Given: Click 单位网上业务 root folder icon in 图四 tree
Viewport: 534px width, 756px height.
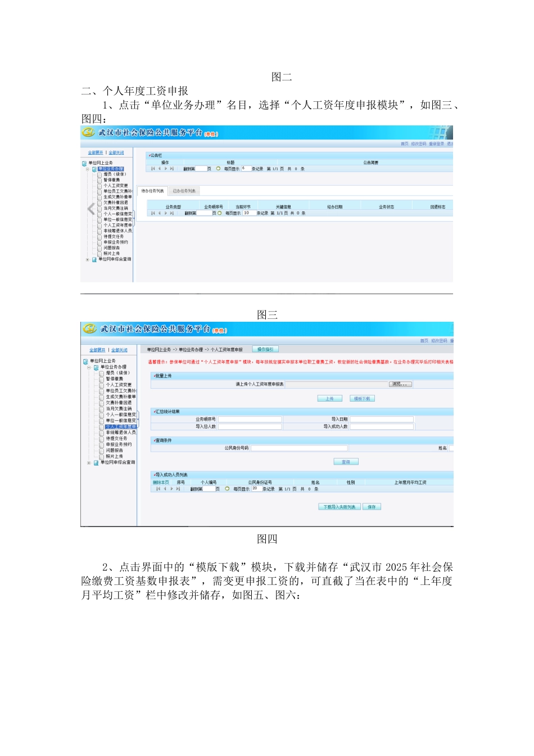Looking at the screenshot, I should coord(85,362).
